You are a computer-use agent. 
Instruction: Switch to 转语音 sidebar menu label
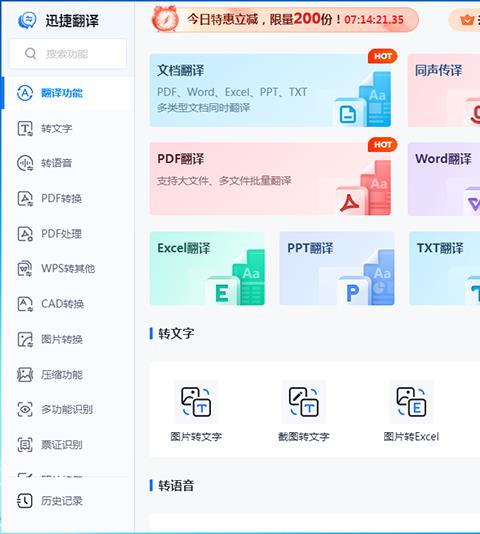tap(57, 163)
